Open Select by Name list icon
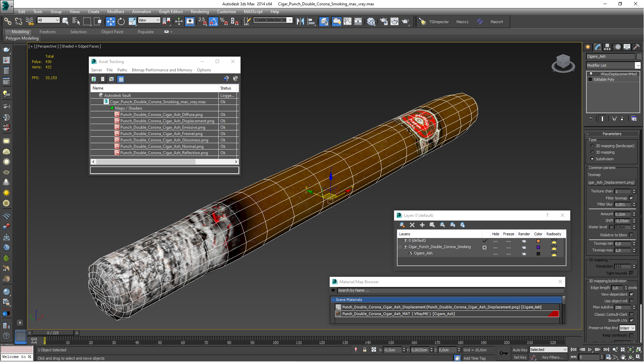Viewport: 644px width, 362px height. tap(76, 21)
